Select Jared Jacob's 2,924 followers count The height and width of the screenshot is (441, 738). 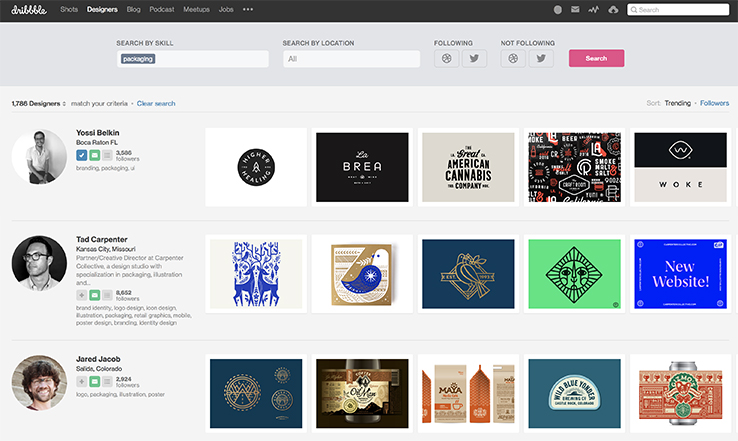click(128, 382)
